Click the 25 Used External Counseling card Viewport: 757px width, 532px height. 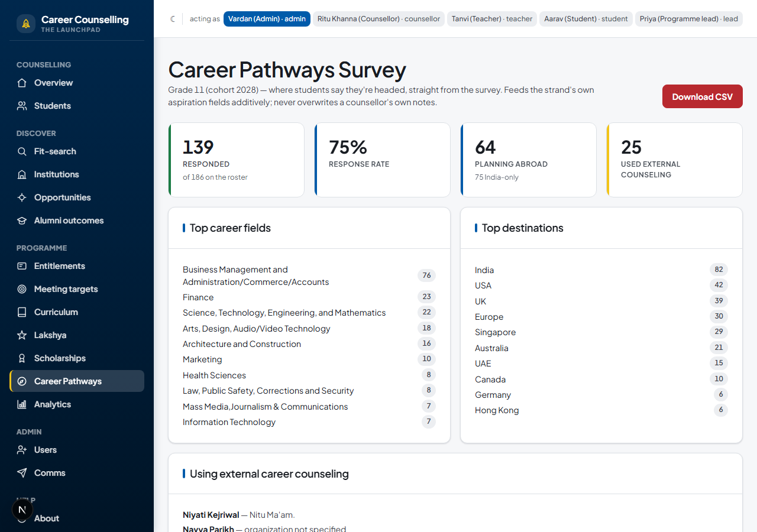coord(675,160)
